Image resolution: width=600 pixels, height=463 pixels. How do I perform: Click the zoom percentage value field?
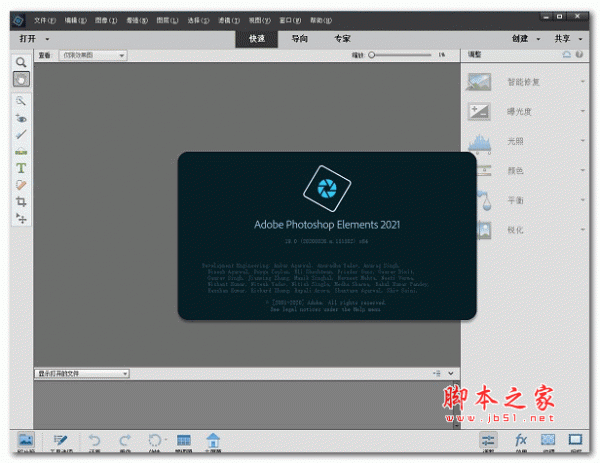coord(442,55)
